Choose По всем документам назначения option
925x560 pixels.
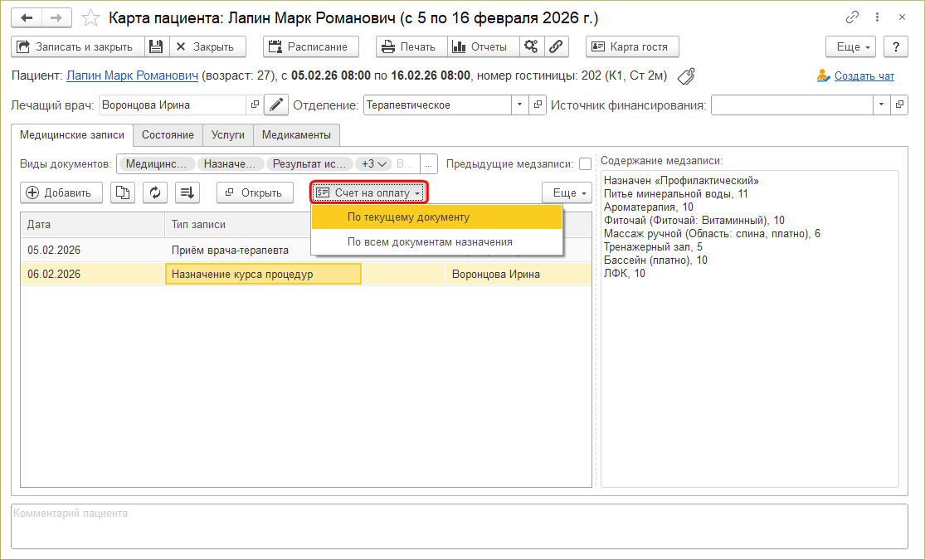430,242
